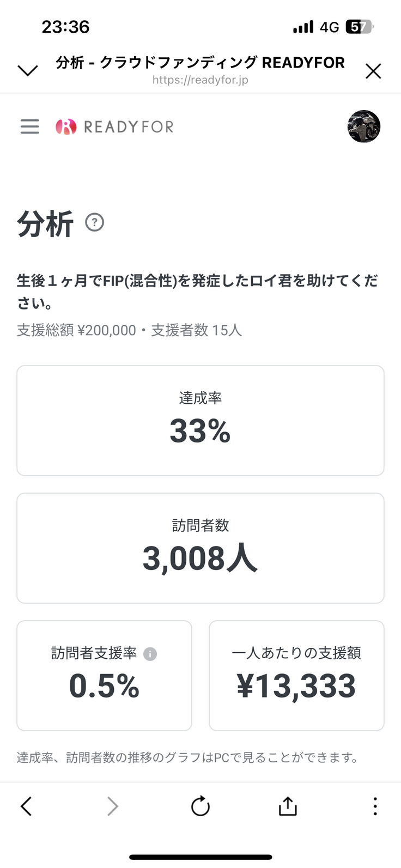This screenshot has height=868, width=401.
Task: Close the in-app browser
Action: (x=373, y=71)
